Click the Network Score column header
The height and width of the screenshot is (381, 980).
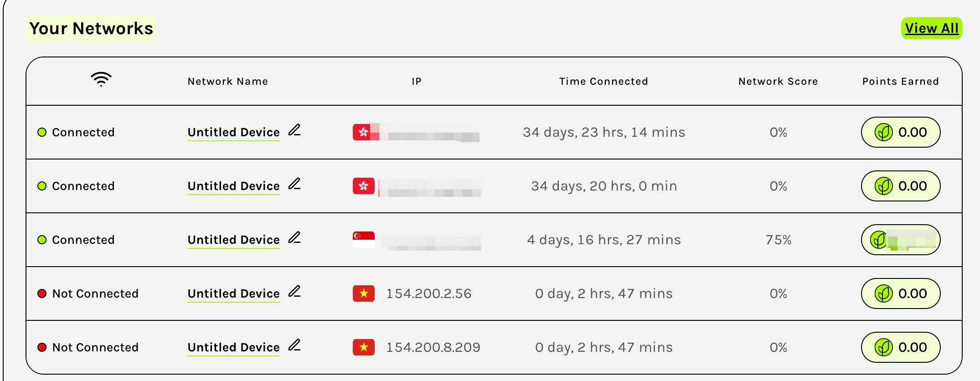(778, 82)
